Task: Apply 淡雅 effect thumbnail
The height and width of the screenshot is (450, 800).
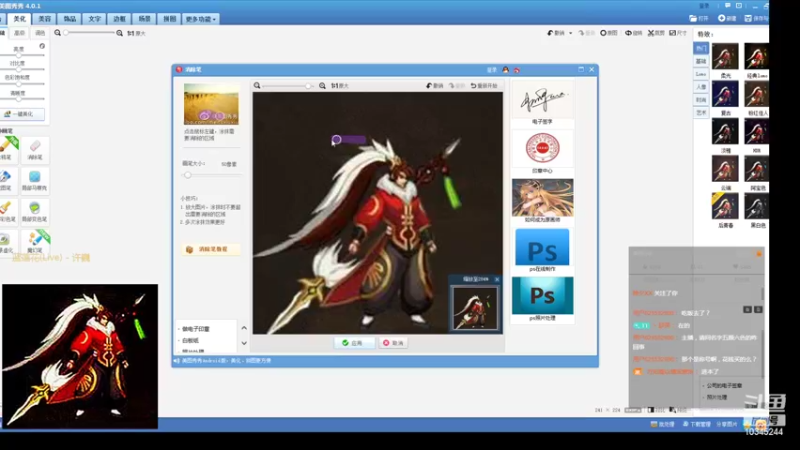Action: [x=725, y=131]
